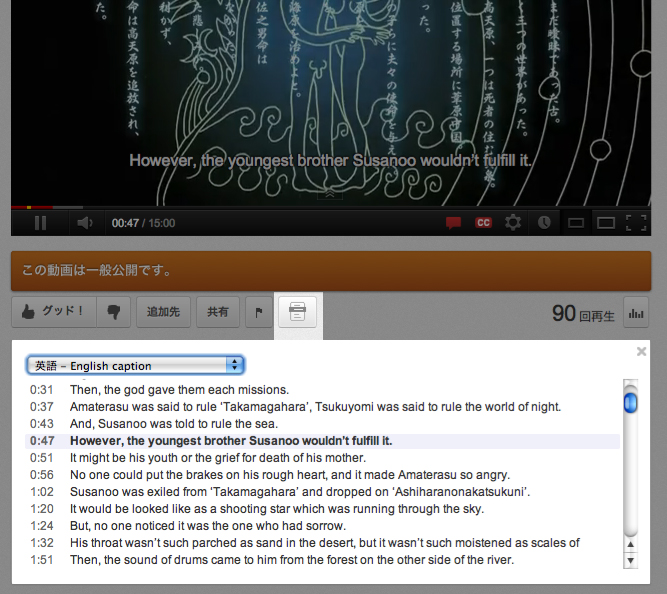Toggle the interactive transcript button
This screenshot has width=667, height=594.
point(297,312)
